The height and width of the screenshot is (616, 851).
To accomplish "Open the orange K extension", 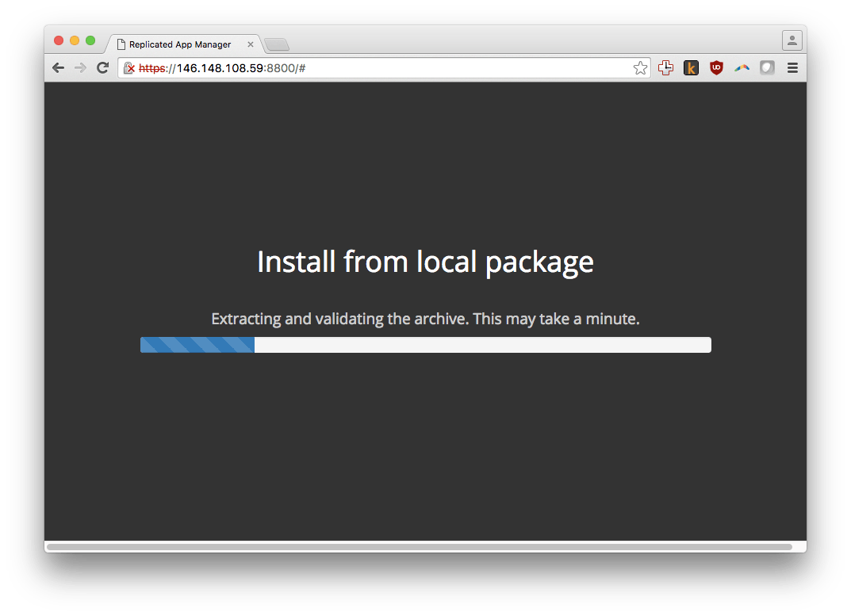I will [691, 68].
